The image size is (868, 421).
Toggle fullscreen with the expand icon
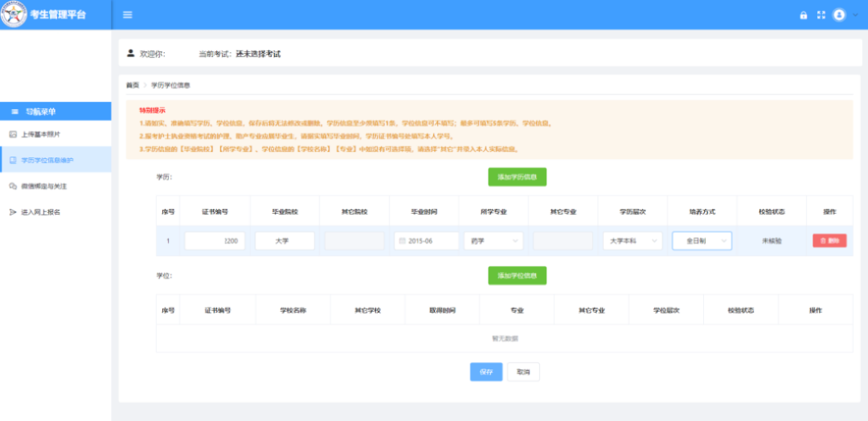coord(821,15)
